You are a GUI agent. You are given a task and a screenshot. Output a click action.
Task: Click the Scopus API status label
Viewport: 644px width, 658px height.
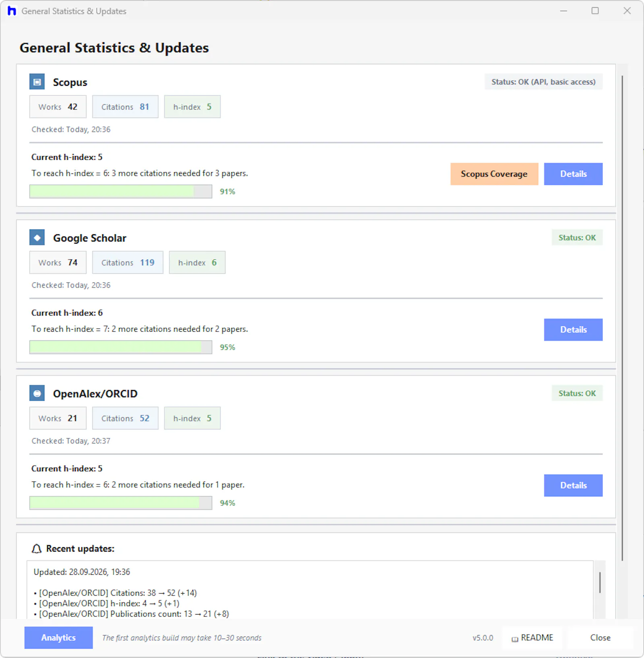[543, 82]
